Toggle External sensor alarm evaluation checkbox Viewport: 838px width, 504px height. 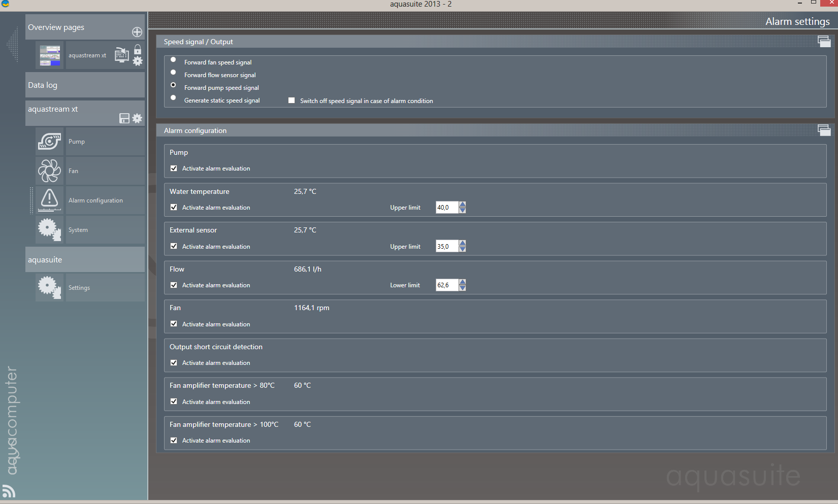[174, 247]
